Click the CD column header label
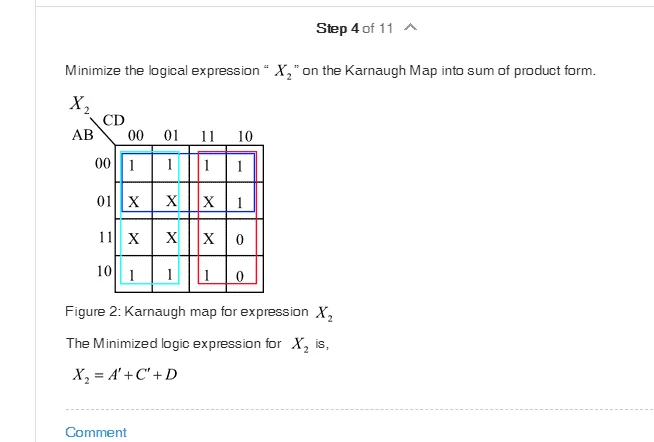The image size is (654, 442). 113,121
